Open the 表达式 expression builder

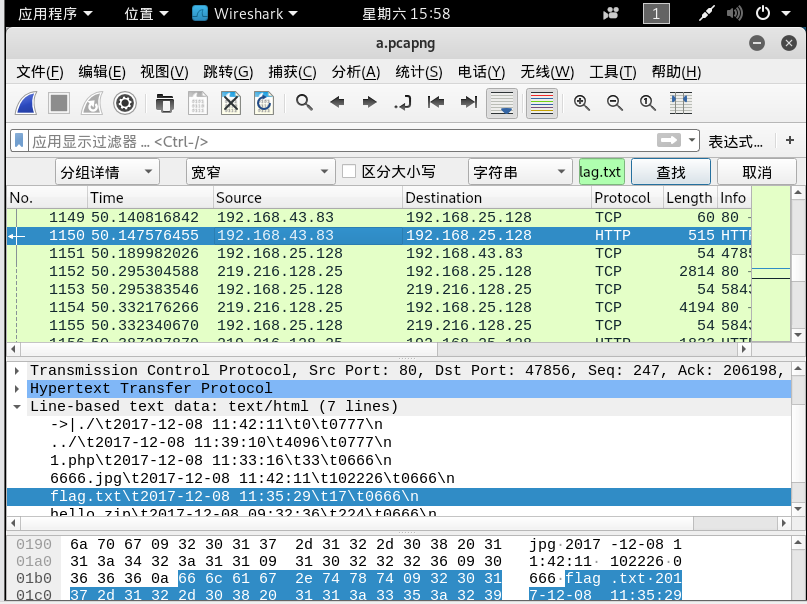click(x=735, y=141)
